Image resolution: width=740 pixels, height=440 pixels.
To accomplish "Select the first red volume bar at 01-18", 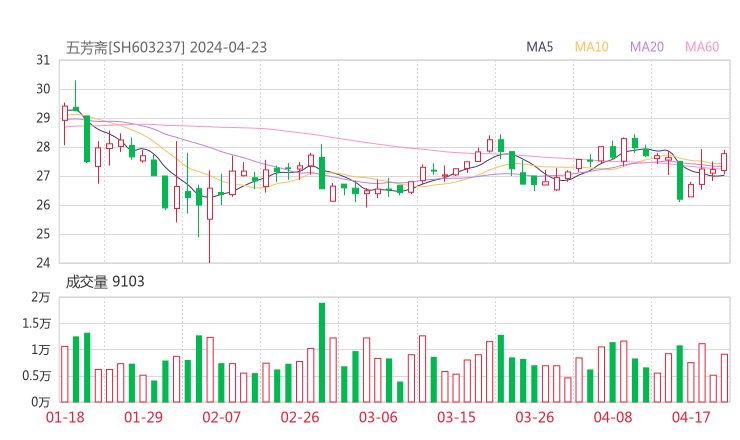I will click(65, 374).
